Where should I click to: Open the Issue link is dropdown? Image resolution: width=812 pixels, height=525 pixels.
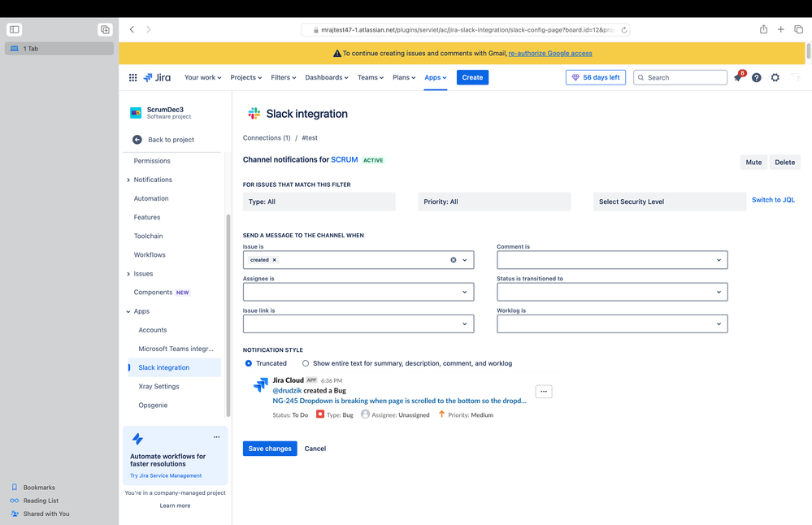coord(358,324)
